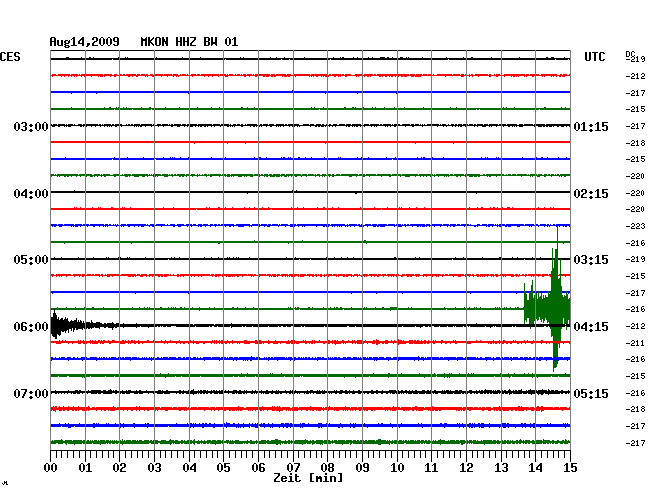Click the CES timezone header
The height and width of the screenshot is (494, 650).
click(10, 57)
